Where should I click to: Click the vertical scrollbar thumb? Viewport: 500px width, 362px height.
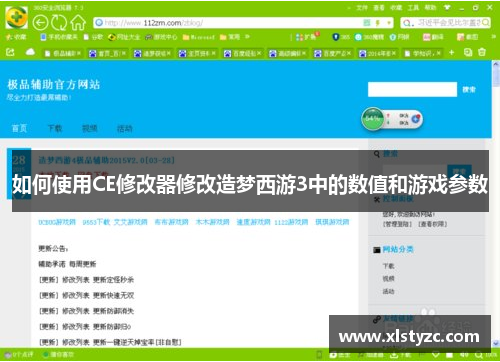496,77
